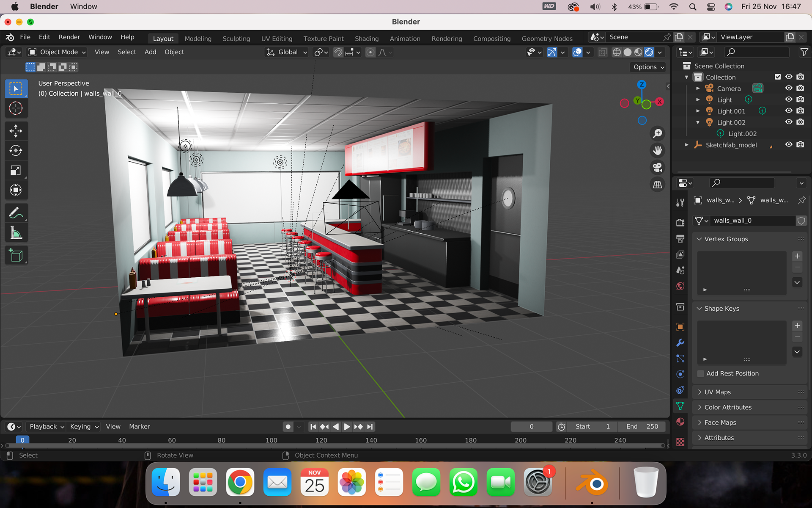Open Blender app in the Dock
Screen dimensions: 812x508
point(592,482)
